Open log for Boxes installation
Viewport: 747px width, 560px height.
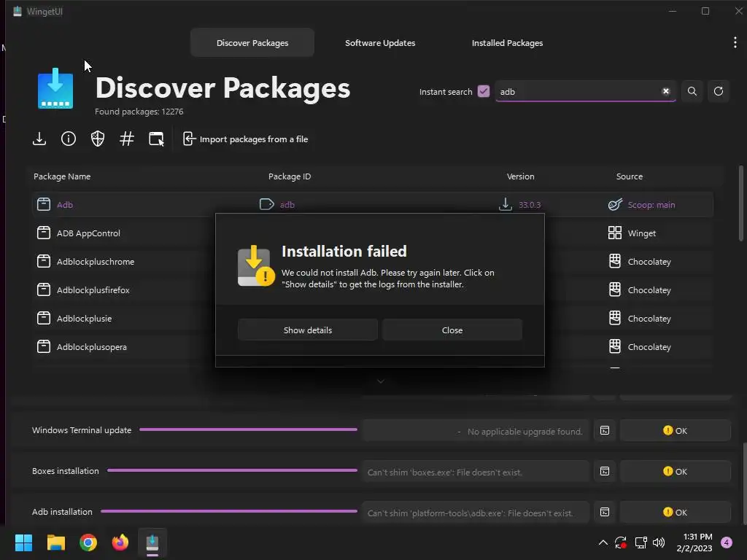[605, 472]
